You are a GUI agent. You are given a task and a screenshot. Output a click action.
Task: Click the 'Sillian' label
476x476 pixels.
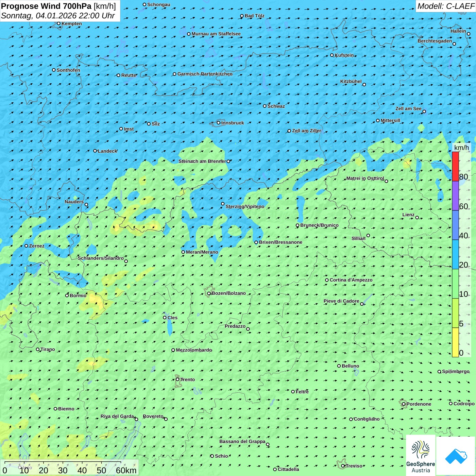pos(358,238)
